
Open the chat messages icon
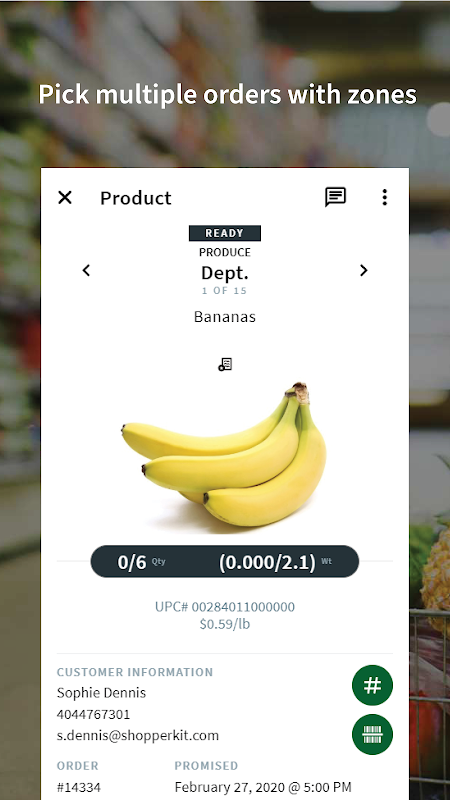point(335,197)
